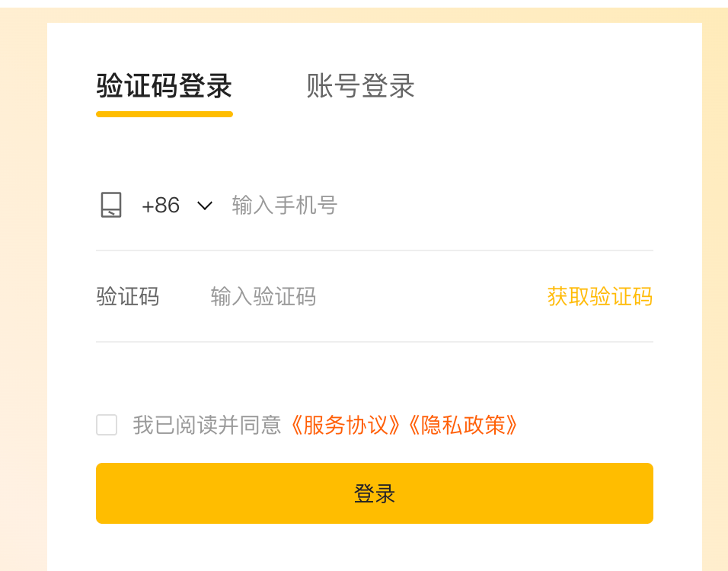Submit login by clicking 登录

point(374,493)
